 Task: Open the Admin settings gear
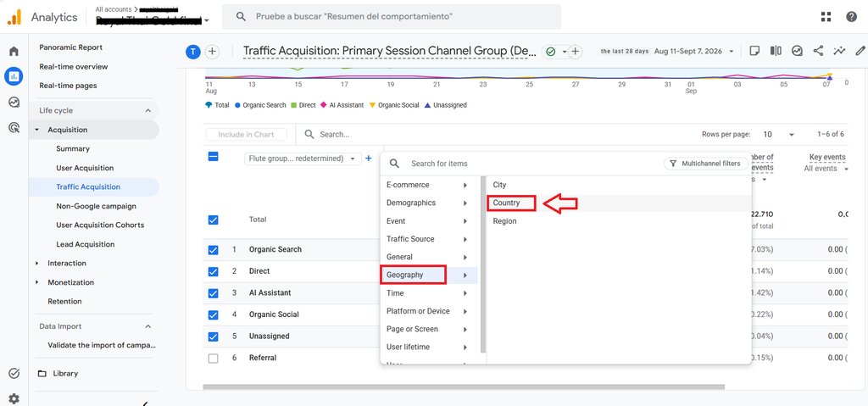coord(14,398)
